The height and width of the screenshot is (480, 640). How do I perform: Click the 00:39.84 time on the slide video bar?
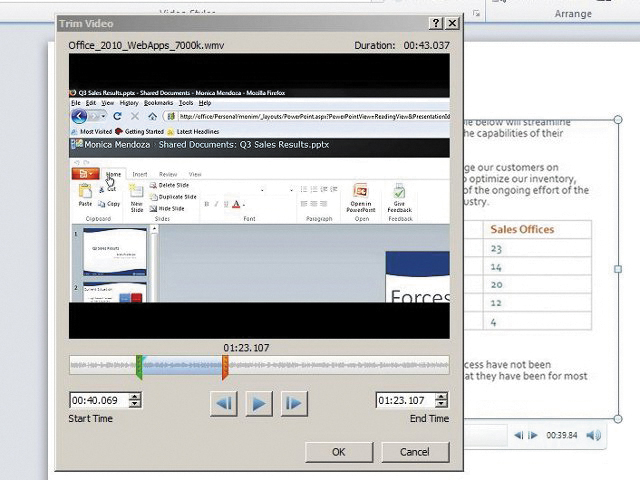click(562, 436)
